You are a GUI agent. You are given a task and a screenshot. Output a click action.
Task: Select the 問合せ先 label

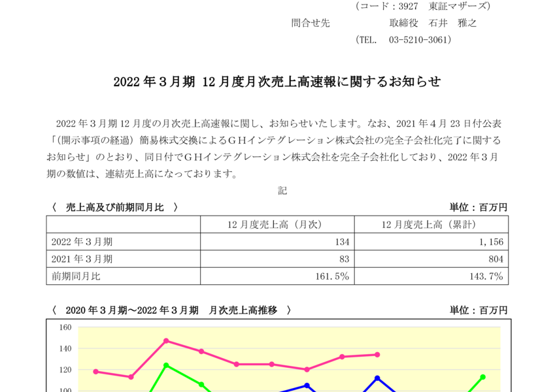pos(311,23)
